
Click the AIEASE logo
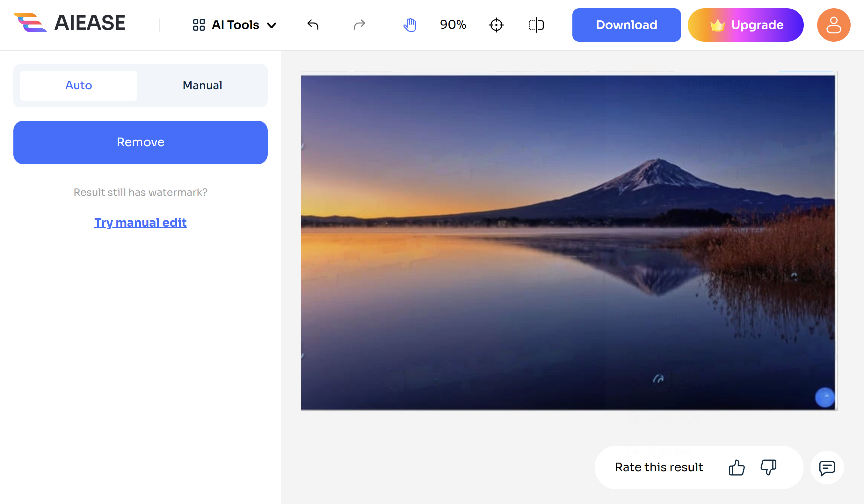(x=69, y=23)
